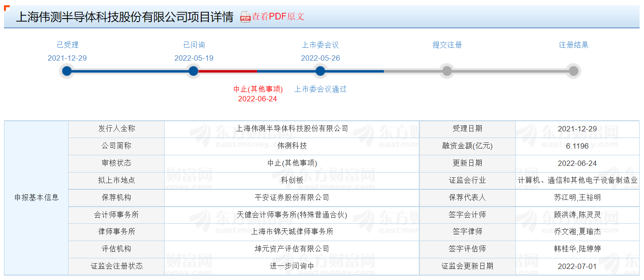Click the 会计师事务所 label cell
This screenshot has width=644, height=280.
coord(116,215)
